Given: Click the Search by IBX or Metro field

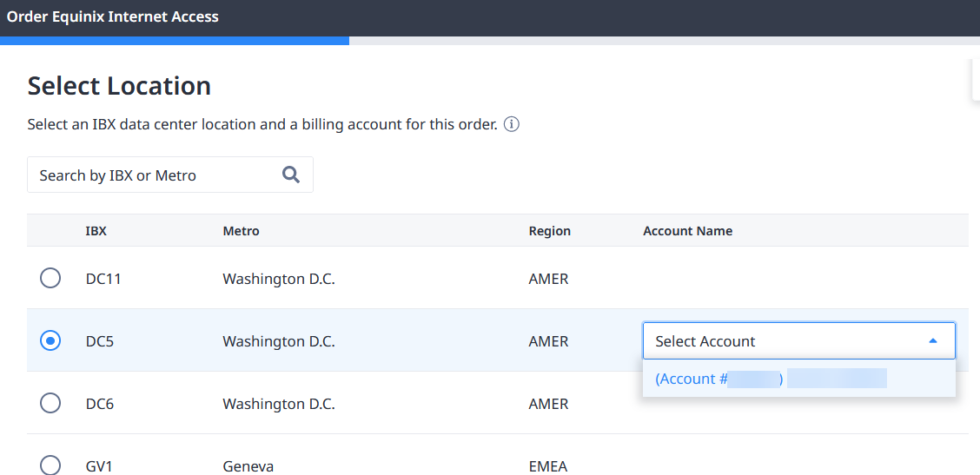Looking at the screenshot, I should coord(170,175).
